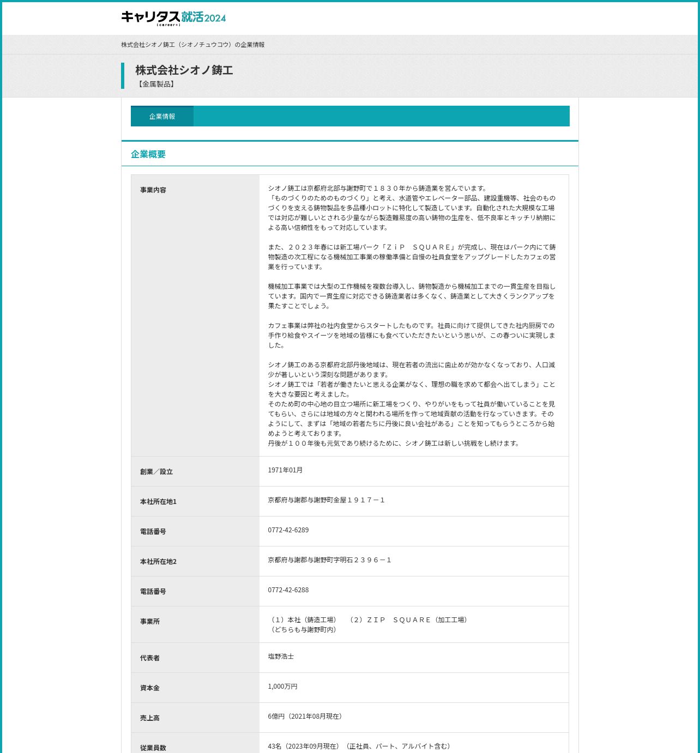This screenshot has height=753, width=700.
Task: Click the breadcrumb text 株式会社シオノ鋳工の企業情報
Action: pyautogui.click(x=192, y=45)
